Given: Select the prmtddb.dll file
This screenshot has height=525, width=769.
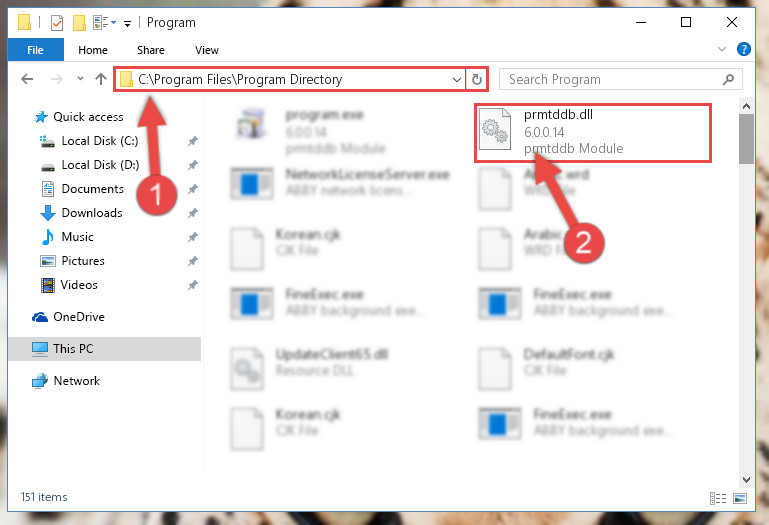Looking at the screenshot, I should point(592,132).
